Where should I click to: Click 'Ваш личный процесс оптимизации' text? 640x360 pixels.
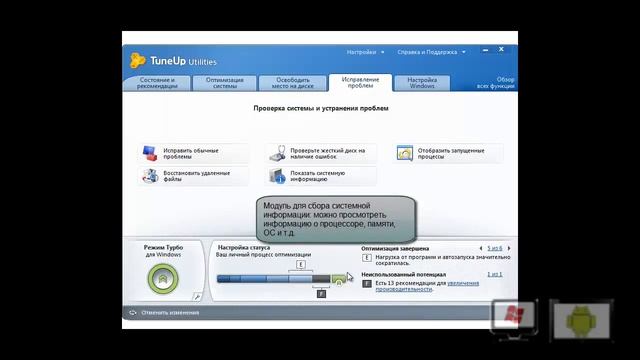click(x=263, y=254)
